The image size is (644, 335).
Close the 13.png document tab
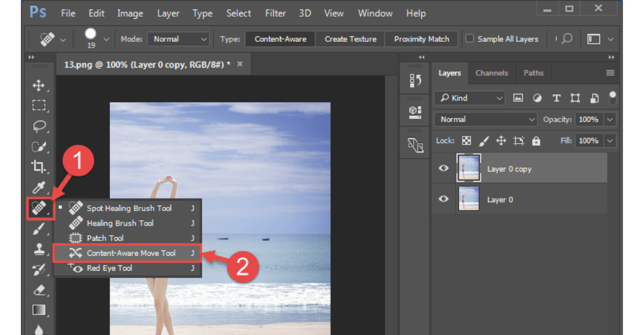point(240,64)
